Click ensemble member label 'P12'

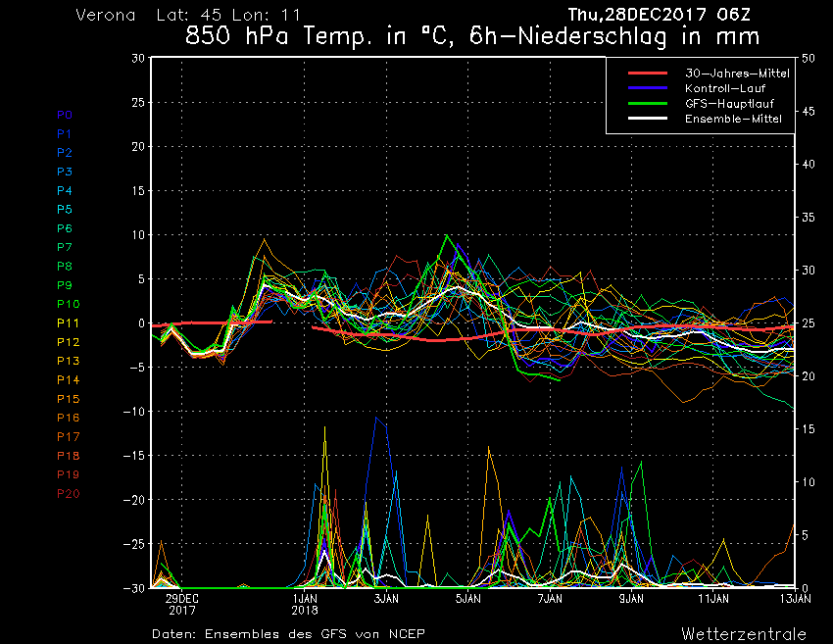pyautogui.click(x=69, y=342)
